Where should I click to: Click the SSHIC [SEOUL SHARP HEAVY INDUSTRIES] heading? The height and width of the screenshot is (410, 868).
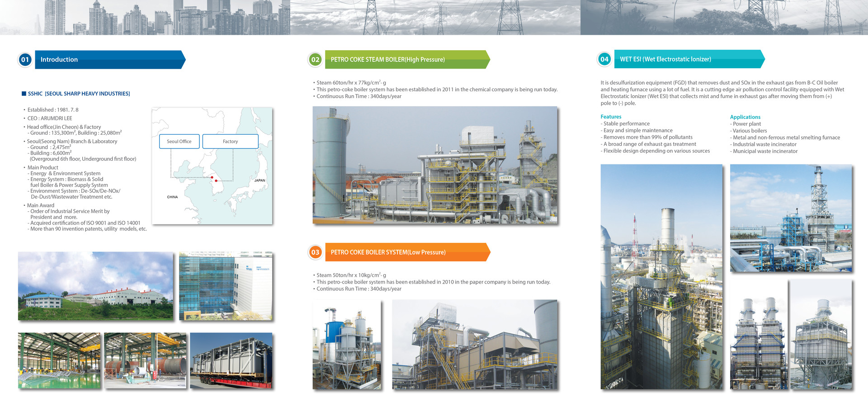[x=79, y=93]
